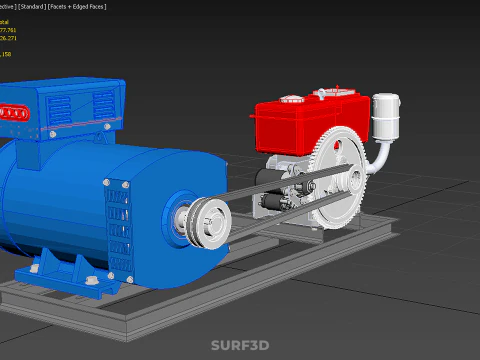Select the white pulley on the generator shaft
This screenshot has height=360, width=480.
click(x=209, y=223)
